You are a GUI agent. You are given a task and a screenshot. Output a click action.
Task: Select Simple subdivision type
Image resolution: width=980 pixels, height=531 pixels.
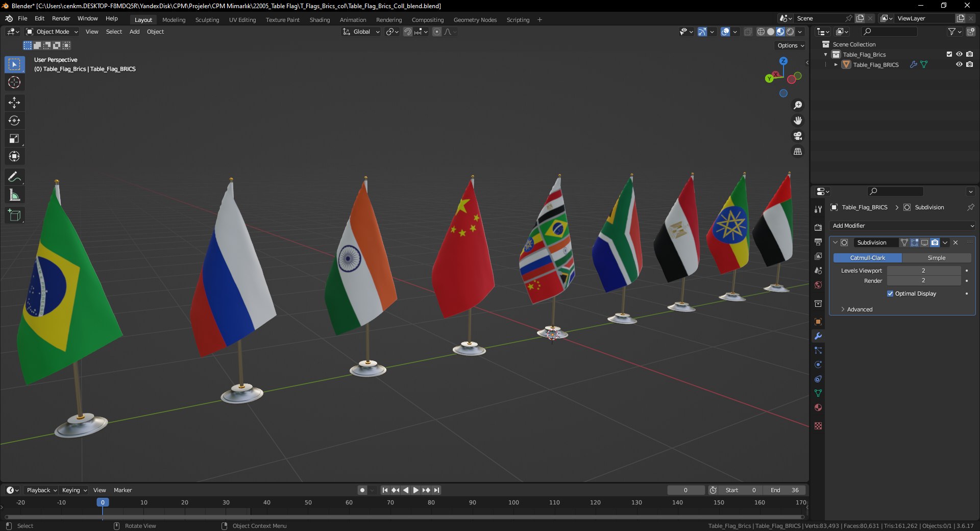[x=937, y=258]
